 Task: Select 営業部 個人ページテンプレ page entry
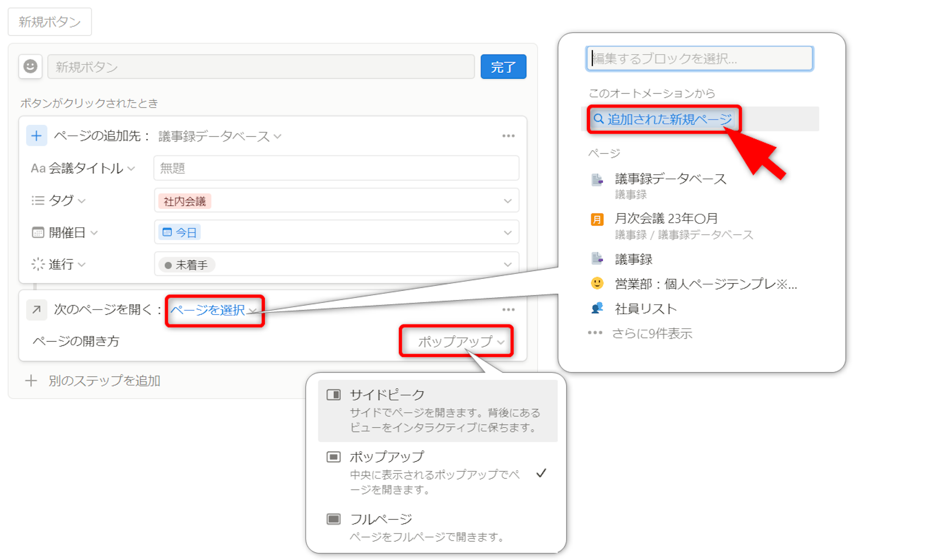705,284
